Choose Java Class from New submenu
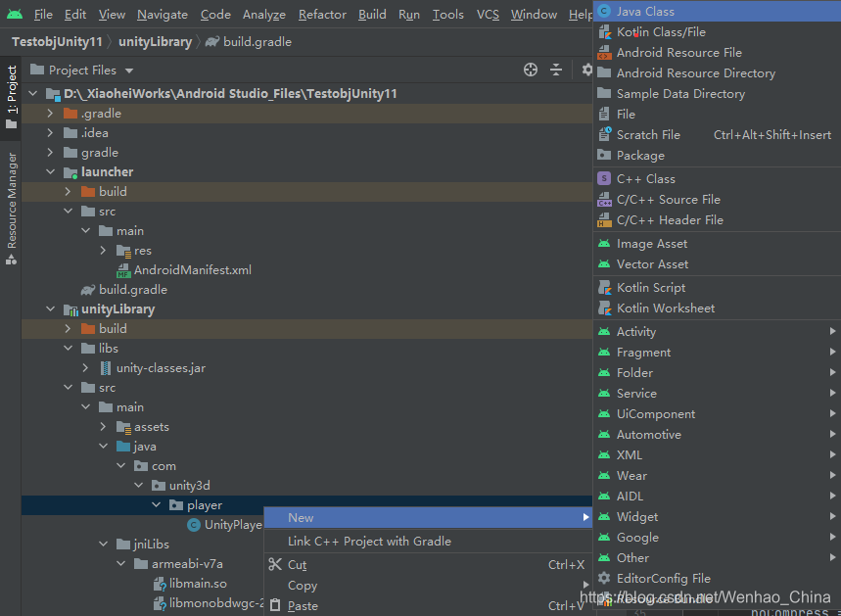 tap(717, 12)
